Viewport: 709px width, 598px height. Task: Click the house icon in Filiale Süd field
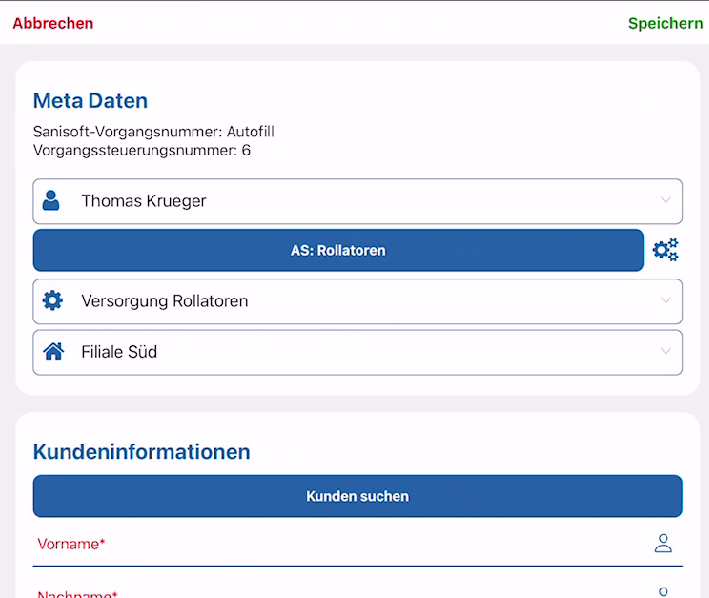[x=53, y=351]
